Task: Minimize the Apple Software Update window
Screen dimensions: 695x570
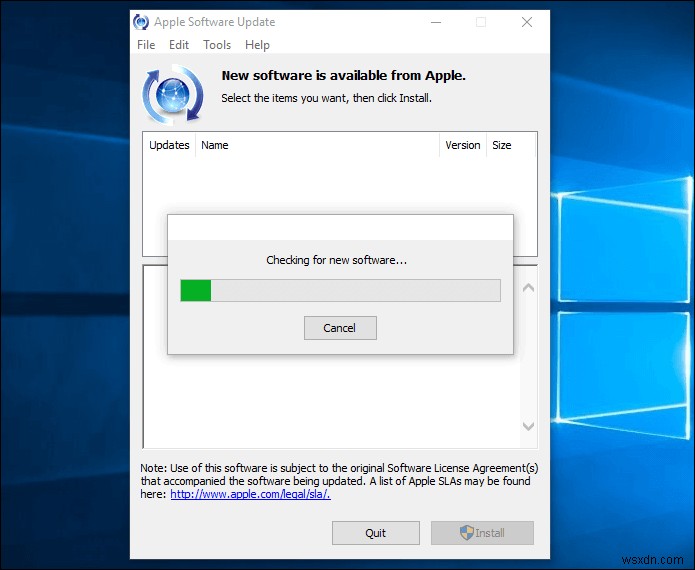Action: pyautogui.click(x=436, y=22)
